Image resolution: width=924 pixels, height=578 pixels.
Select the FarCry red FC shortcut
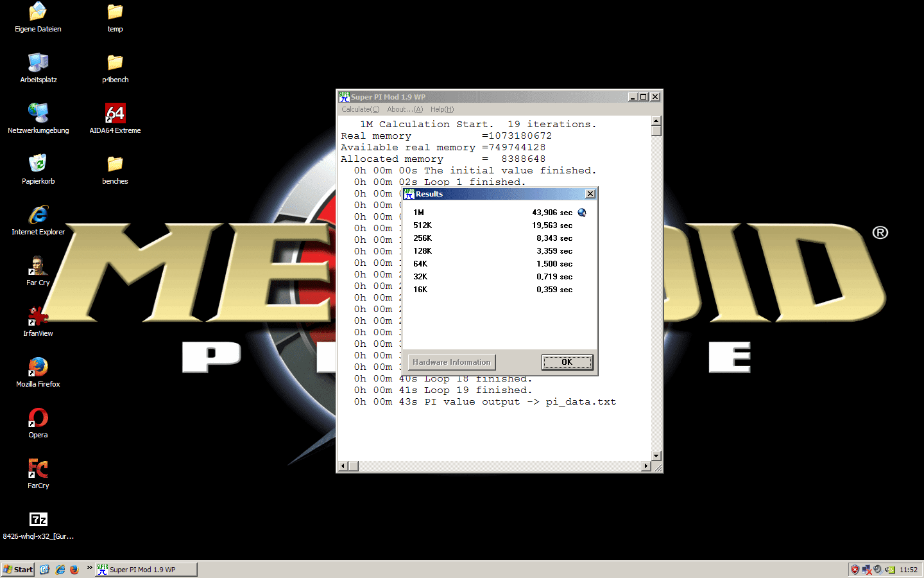click(x=38, y=474)
